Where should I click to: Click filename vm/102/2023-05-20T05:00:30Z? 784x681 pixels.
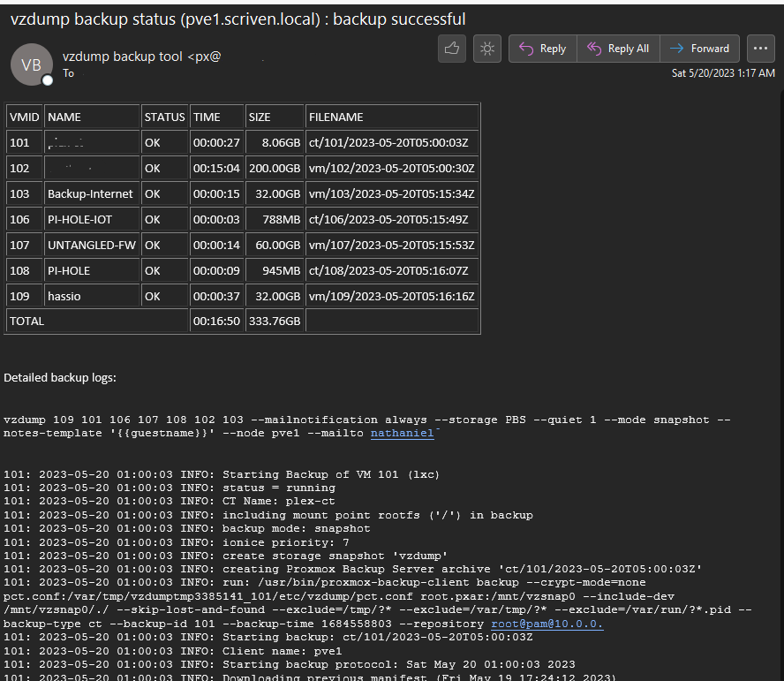(x=392, y=168)
